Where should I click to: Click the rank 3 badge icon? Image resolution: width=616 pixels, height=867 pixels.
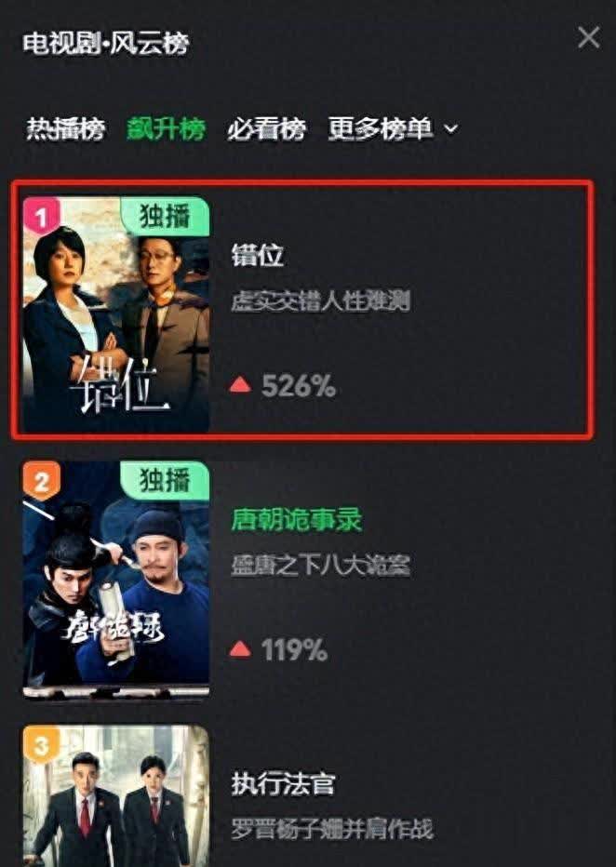click(x=41, y=745)
